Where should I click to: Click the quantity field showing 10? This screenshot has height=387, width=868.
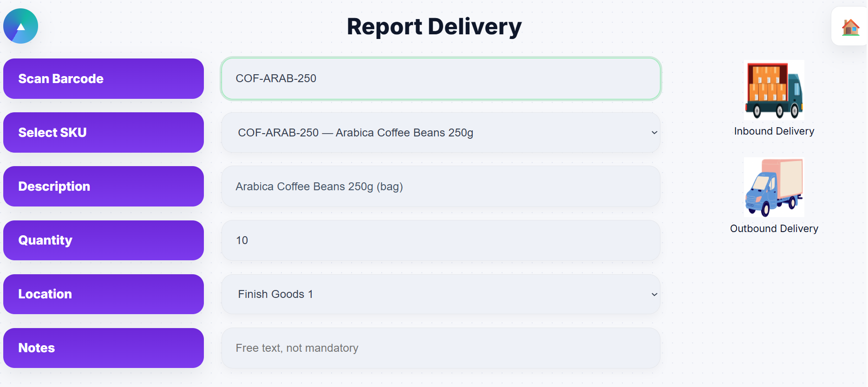pos(440,240)
